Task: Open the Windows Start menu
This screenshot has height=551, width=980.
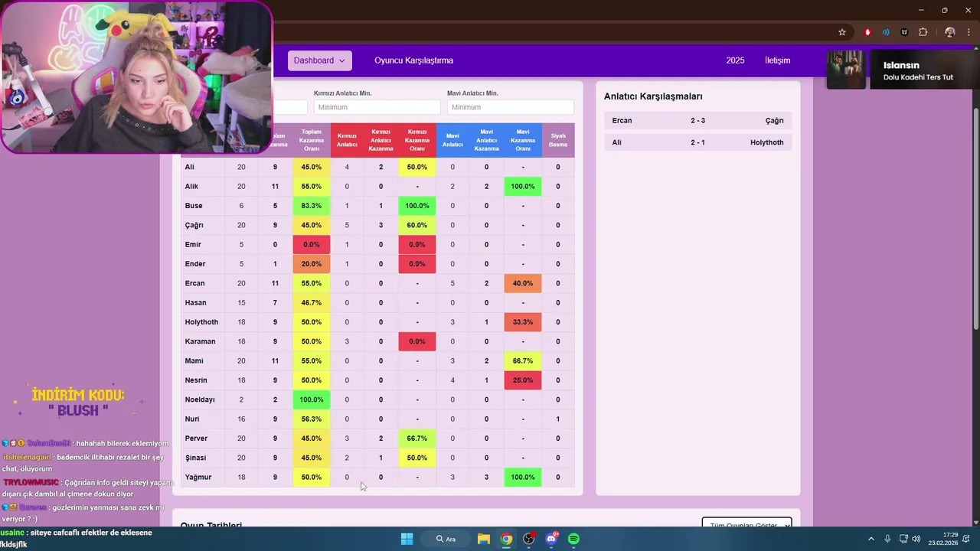Action: tap(407, 539)
